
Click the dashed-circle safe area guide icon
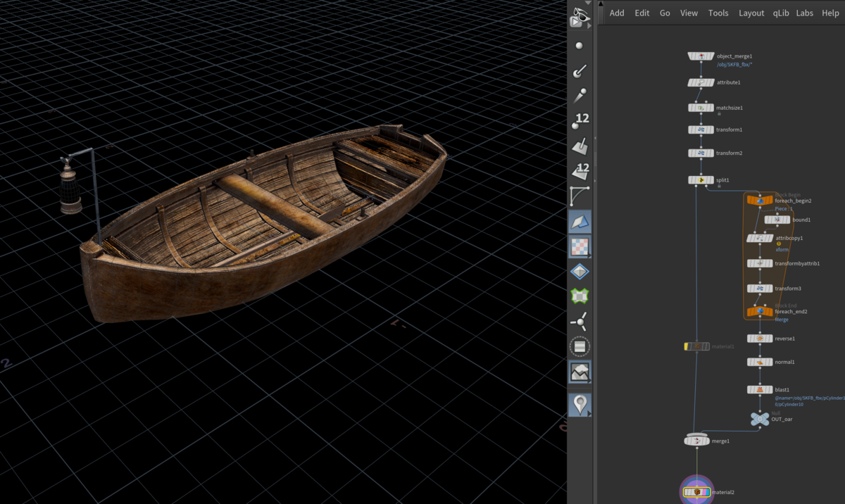[x=580, y=347]
